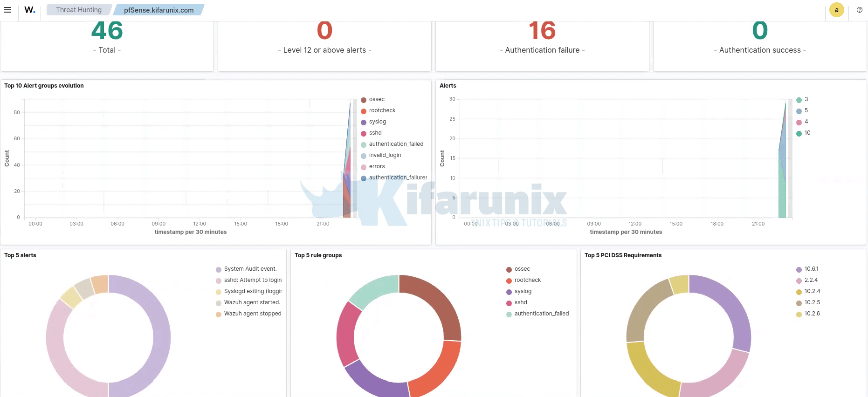Viewport: 868px width, 397px height.
Task: Toggle ossec series in alert groups legend
Action: (x=377, y=99)
